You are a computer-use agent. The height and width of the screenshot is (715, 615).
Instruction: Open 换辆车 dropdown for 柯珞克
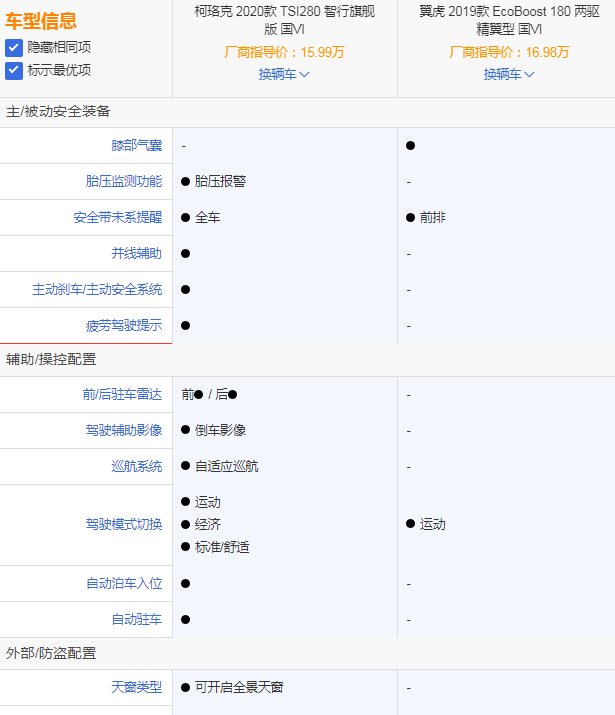point(284,74)
